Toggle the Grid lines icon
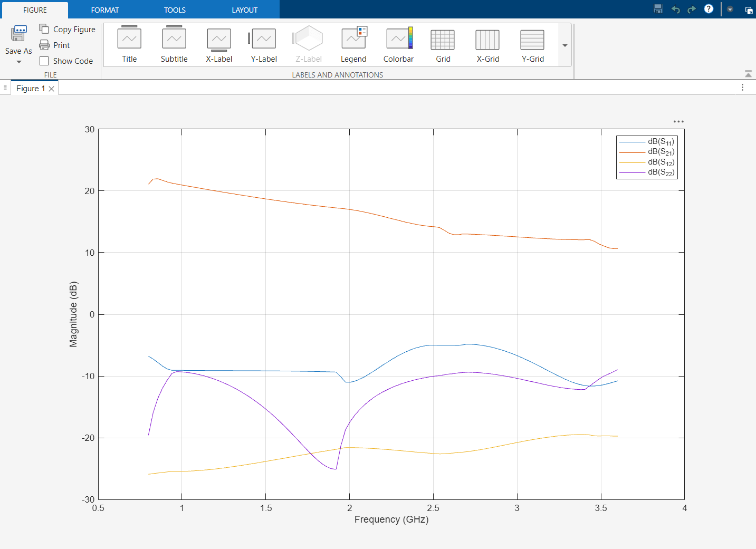756x549 pixels. (443, 44)
